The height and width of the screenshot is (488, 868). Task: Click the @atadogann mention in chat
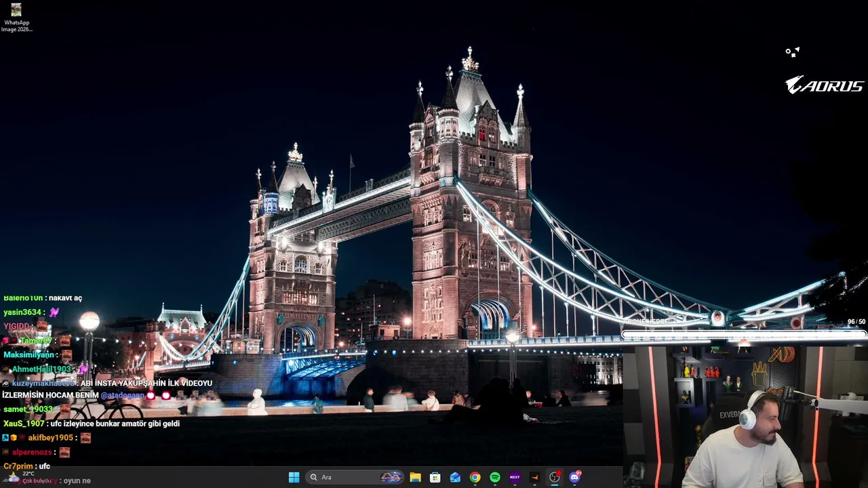click(x=123, y=395)
